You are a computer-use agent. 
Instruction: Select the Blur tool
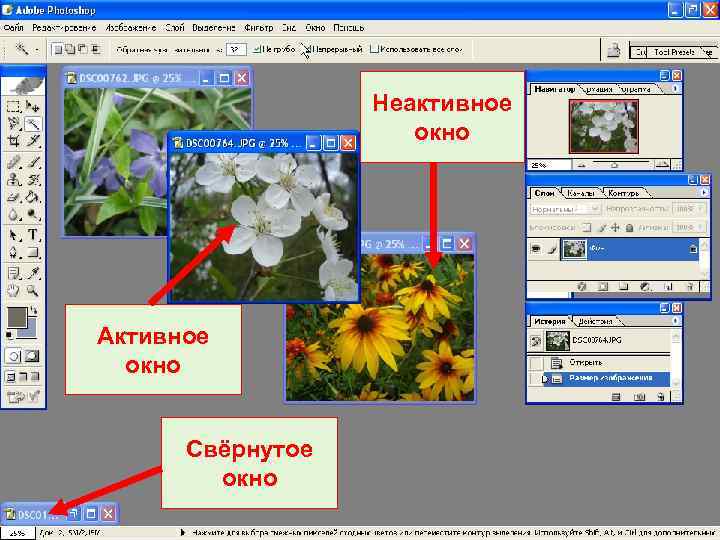tap(14, 214)
